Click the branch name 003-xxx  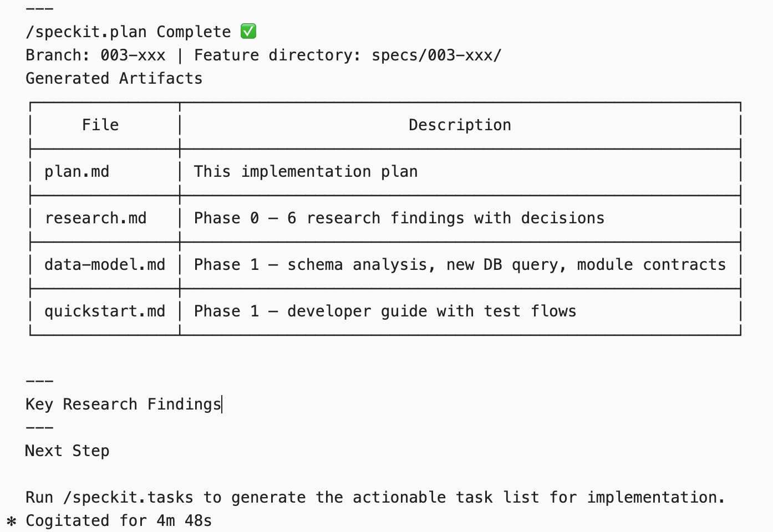point(133,55)
